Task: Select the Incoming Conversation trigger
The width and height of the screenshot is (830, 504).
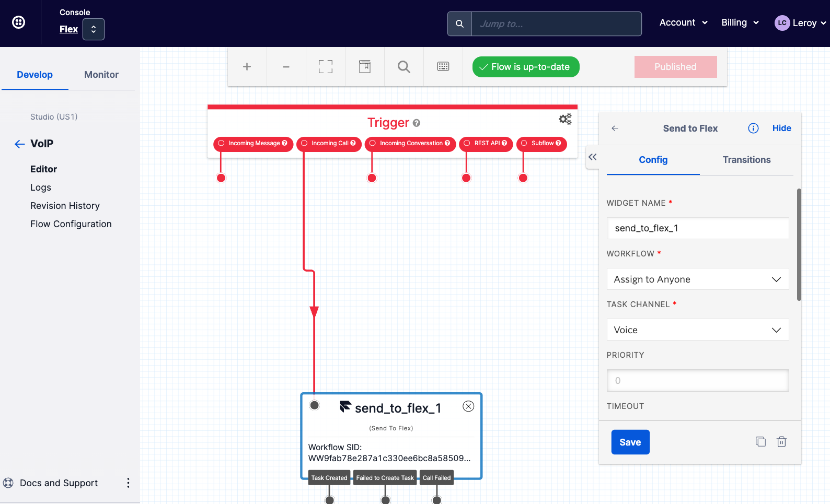Action: pos(410,144)
